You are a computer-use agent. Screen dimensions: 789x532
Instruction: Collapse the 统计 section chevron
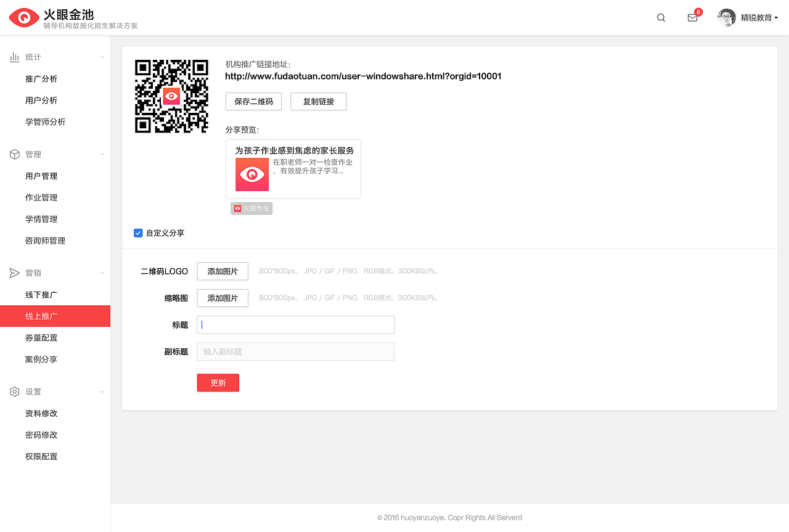click(102, 57)
